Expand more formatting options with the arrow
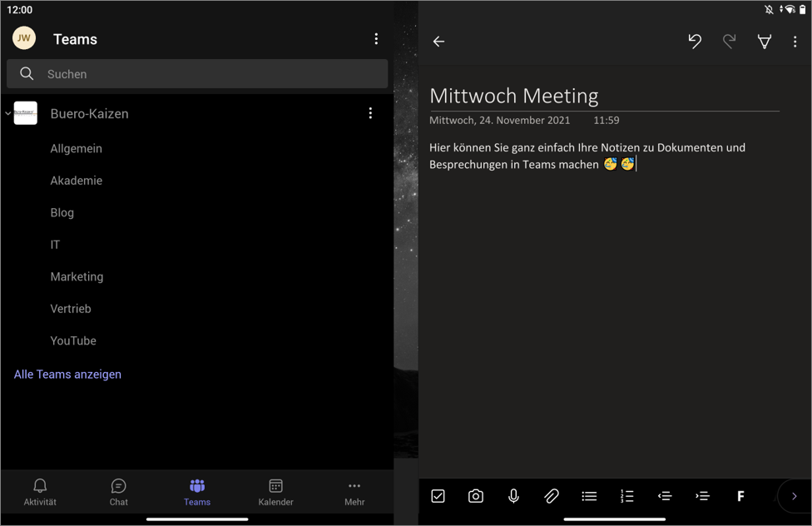The width and height of the screenshot is (812, 526). click(x=794, y=496)
